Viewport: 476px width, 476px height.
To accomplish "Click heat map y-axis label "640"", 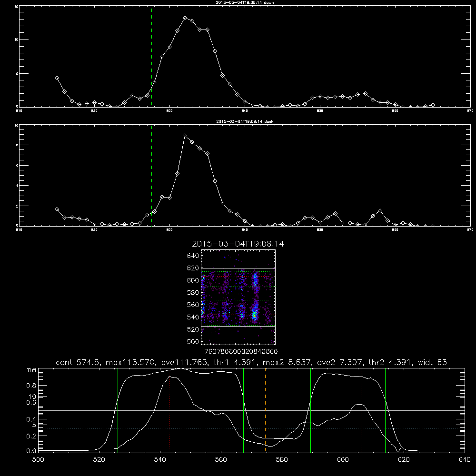I will pyautogui.click(x=193, y=256).
